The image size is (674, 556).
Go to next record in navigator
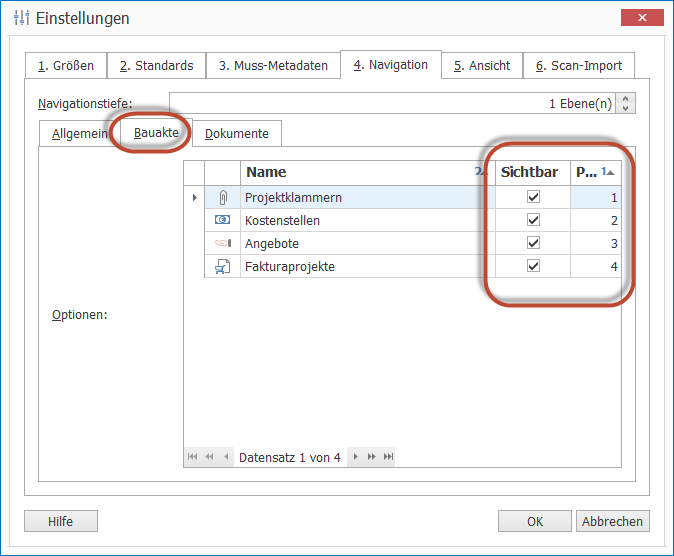[x=354, y=457]
